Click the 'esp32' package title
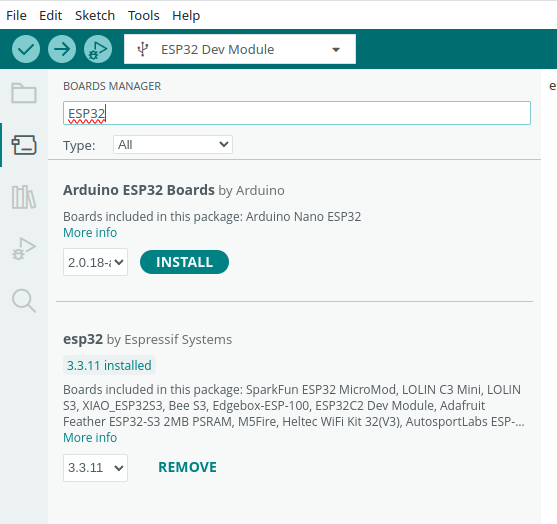The height and width of the screenshot is (524, 557). pos(83,339)
